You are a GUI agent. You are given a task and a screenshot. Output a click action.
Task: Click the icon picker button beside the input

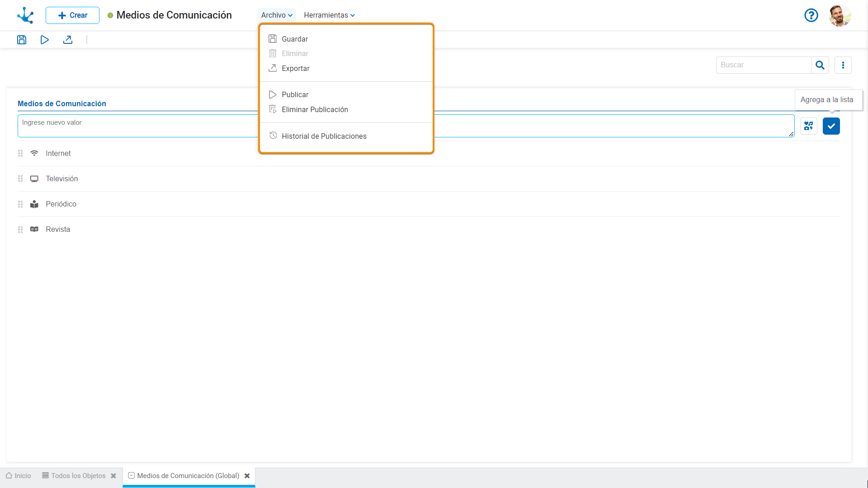pyautogui.click(x=809, y=126)
